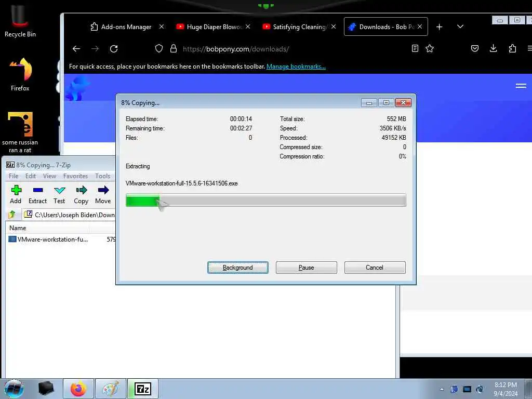Open Firefox extensions menu
The width and height of the screenshot is (532, 399).
pyautogui.click(x=512, y=48)
